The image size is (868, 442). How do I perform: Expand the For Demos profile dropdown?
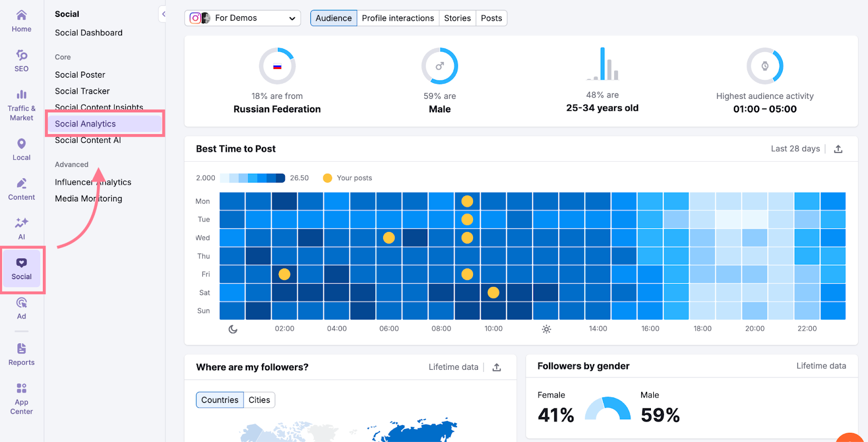[x=242, y=18]
